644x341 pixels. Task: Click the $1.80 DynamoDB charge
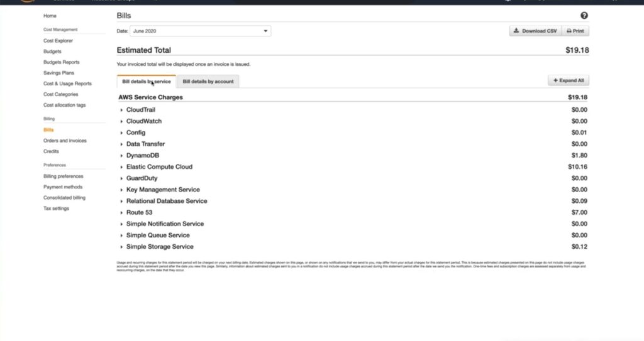pos(579,156)
